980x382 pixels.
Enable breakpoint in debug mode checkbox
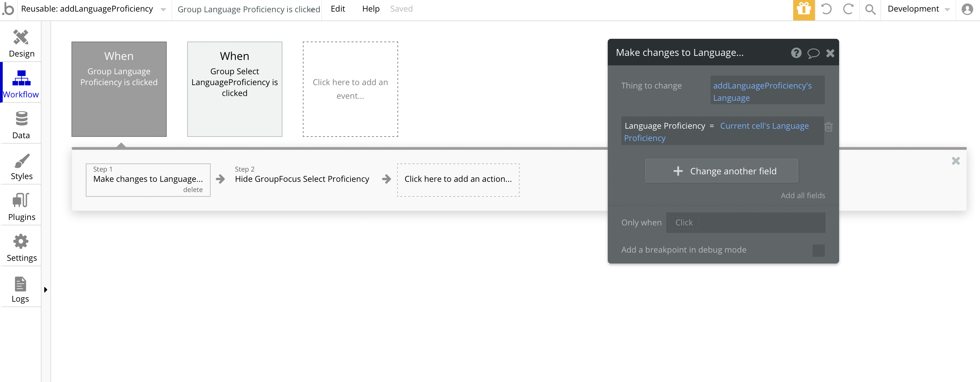tap(818, 250)
